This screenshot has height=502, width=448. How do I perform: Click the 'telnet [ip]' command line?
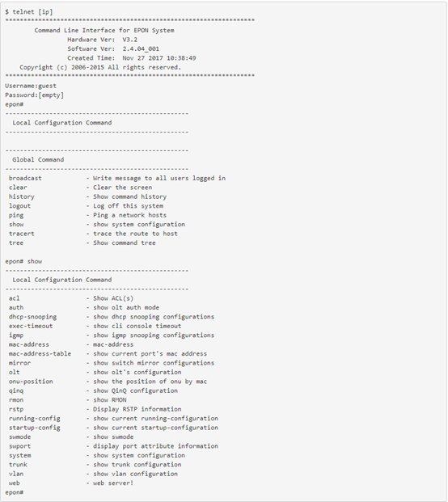(29, 12)
